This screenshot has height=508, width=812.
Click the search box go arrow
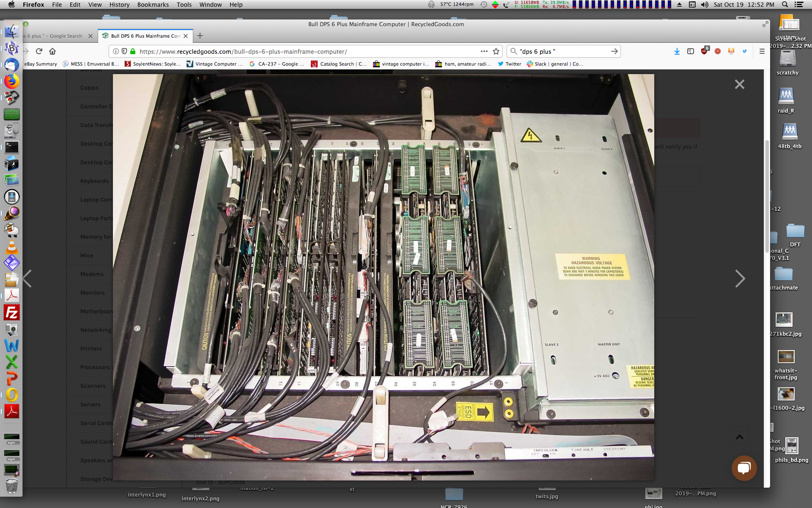click(614, 51)
